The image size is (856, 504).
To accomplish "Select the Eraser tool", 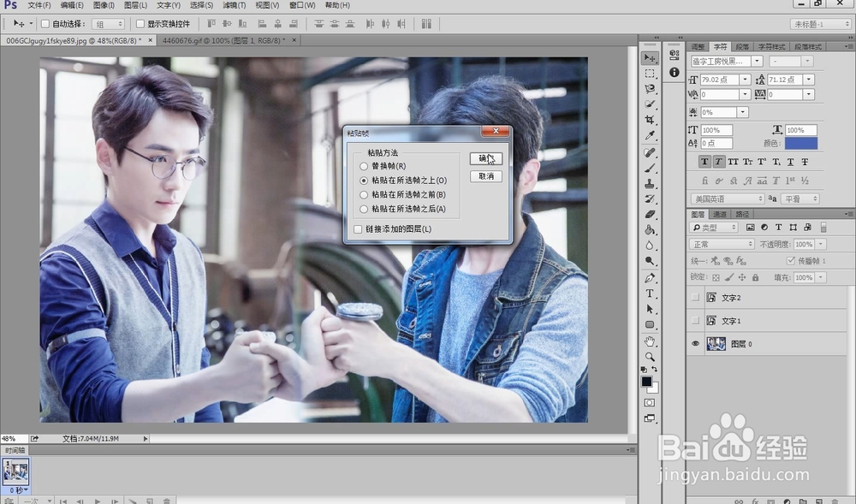I will 649,215.
